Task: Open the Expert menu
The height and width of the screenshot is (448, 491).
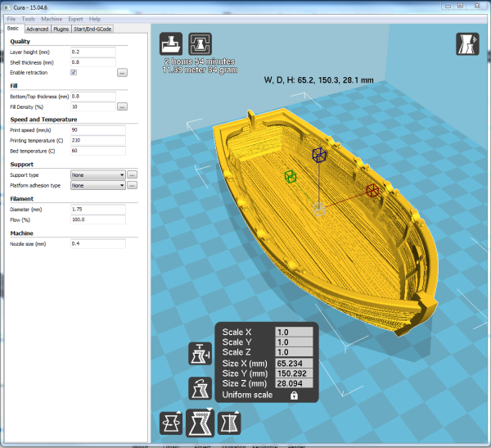Action: point(75,18)
